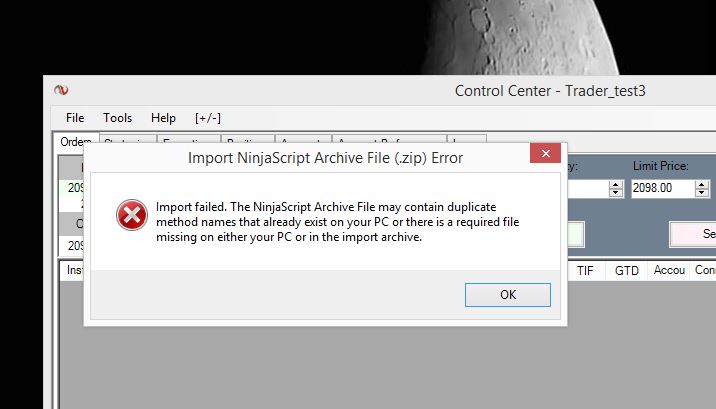Image resolution: width=716 pixels, height=409 pixels.
Task: Open the Tools menu
Action: click(117, 118)
